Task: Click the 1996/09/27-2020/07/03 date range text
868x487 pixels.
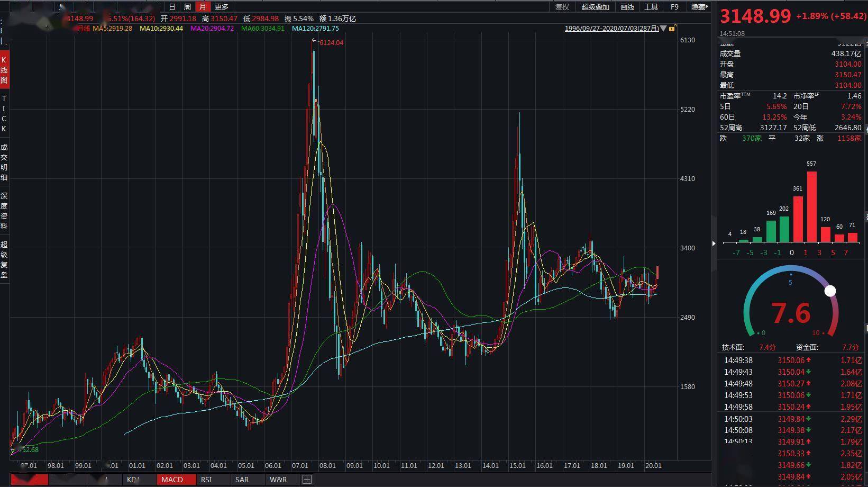Action: [612, 29]
